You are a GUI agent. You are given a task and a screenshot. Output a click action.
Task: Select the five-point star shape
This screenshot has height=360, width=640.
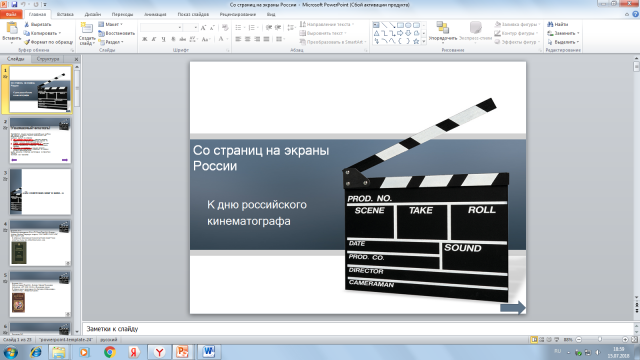[x=416, y=41]
